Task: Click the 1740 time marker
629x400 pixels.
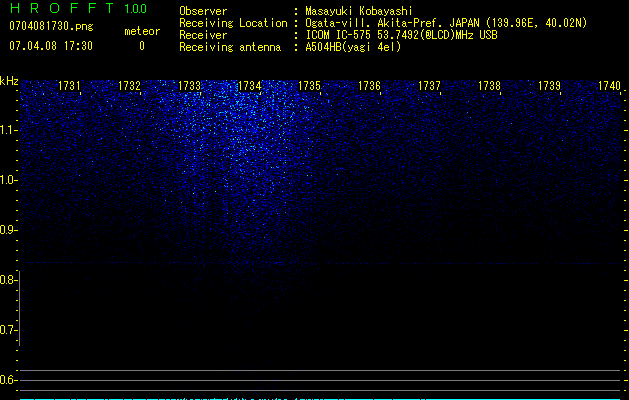Action: (x=609, y=86)
